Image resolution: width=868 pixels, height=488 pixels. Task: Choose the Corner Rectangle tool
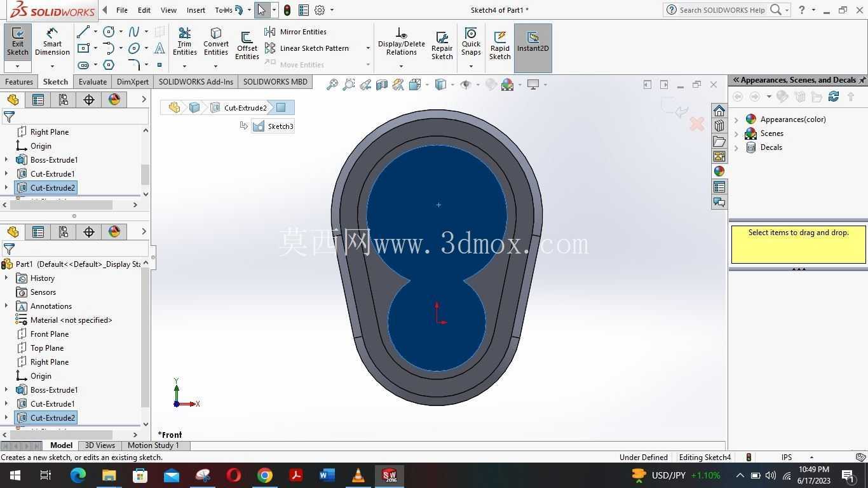pyautogui.click(x=83, y=48)
